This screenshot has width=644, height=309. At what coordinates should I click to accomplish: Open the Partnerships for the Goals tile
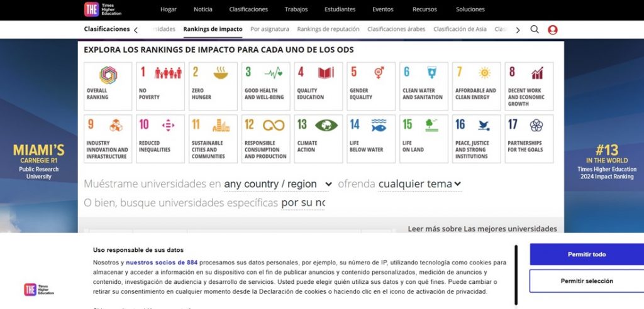530,138
